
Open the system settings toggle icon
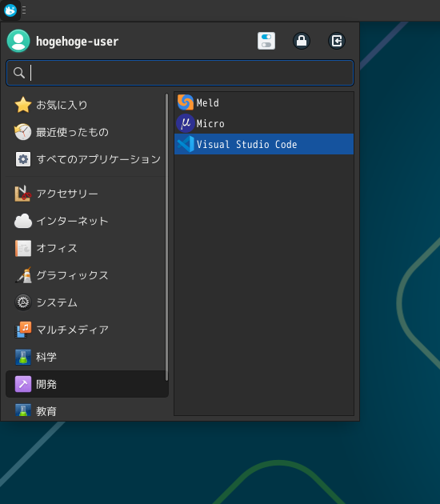tap(266, 41)
